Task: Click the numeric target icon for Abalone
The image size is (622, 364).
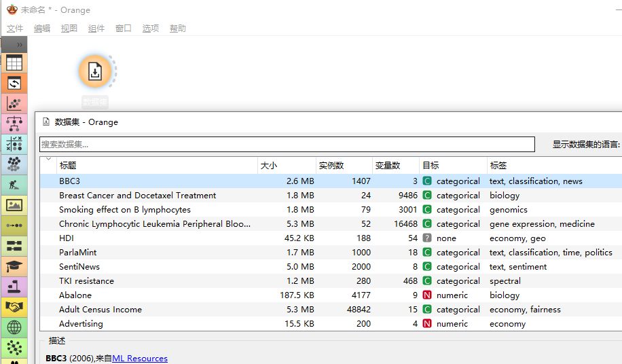Action: click(x=427, y=295)
